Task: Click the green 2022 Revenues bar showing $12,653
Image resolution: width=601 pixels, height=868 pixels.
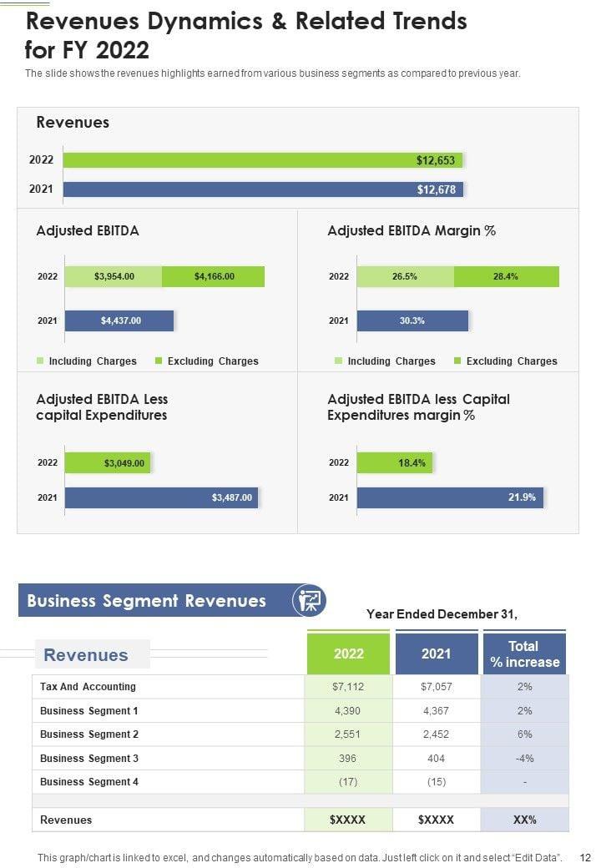Action: (263, 160)
